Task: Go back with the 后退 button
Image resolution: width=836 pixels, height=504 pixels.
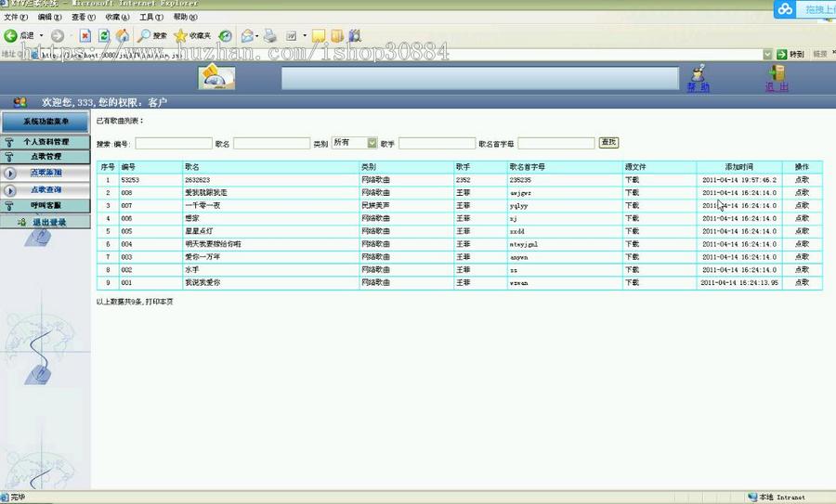Action: 20,35
